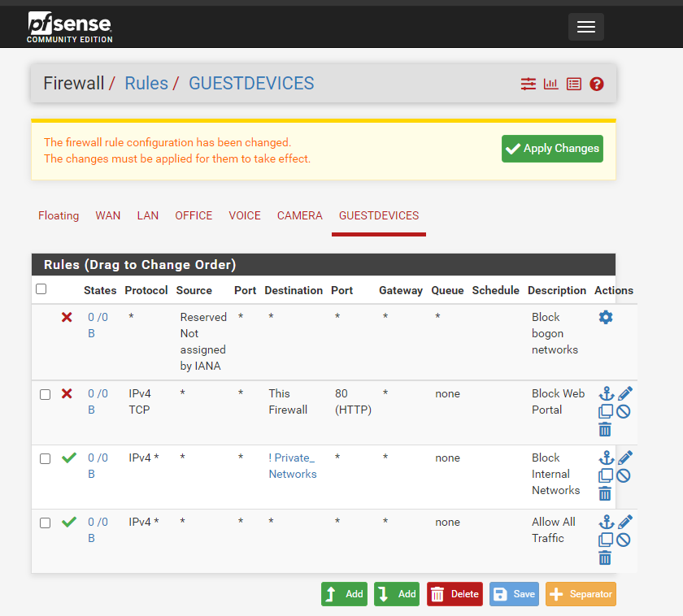Viewport: 683px width, 616px height.
Task: Switch to the WAN tab
Action: pos(107,215)
